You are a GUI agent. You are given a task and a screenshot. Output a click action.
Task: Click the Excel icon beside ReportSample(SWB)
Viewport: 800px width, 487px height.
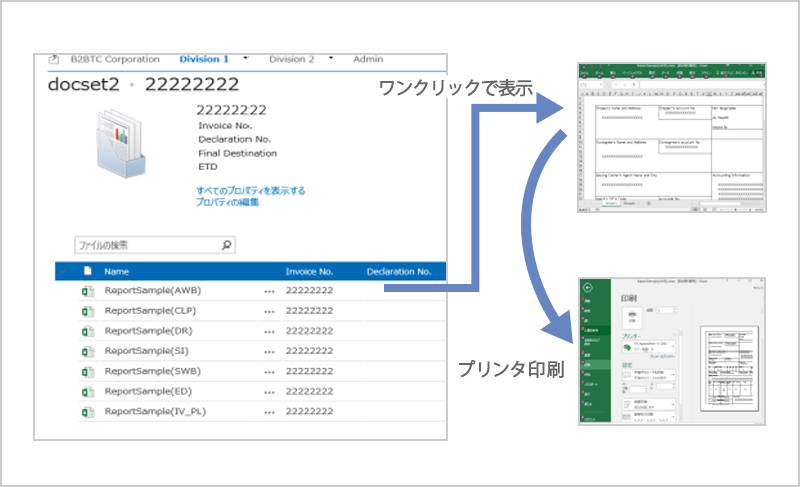(x=87, y=371)
